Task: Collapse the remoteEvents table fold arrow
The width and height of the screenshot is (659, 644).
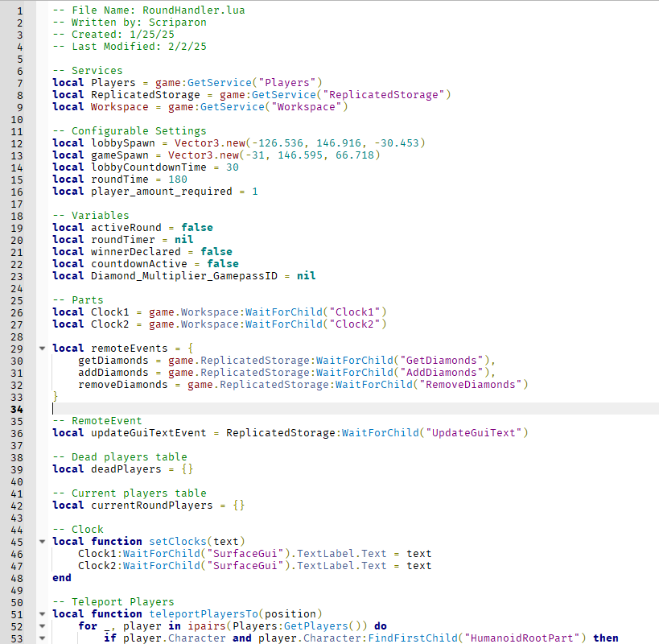Action: [x=42, y=349]
